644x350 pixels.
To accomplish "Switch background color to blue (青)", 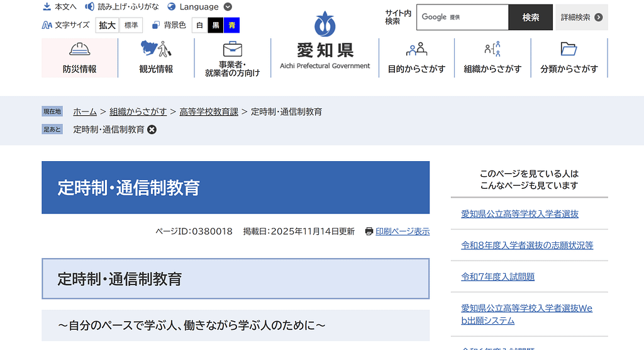I will click(x=232, y=25).
